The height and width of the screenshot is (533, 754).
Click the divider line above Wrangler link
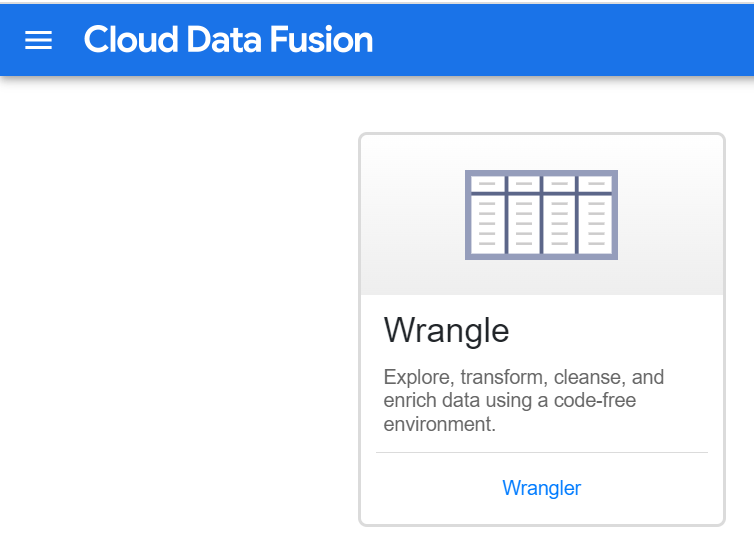click(x=541, y=453)
